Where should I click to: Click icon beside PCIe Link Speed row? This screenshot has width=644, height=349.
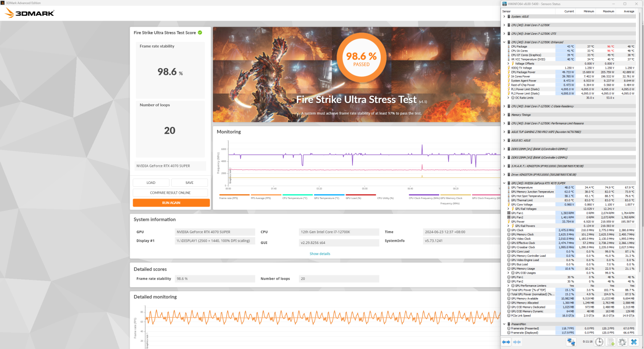coord(509,316)
